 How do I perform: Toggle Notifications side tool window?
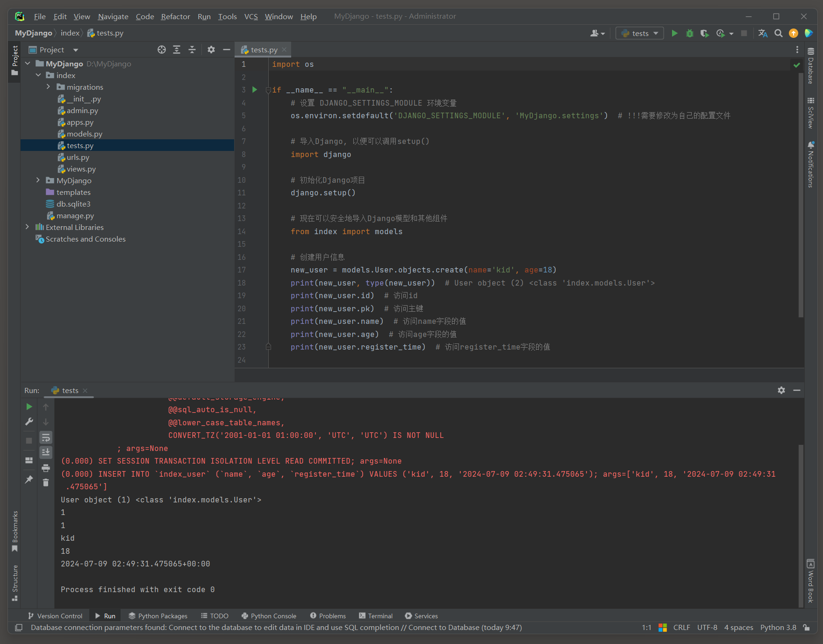[811, 165]
